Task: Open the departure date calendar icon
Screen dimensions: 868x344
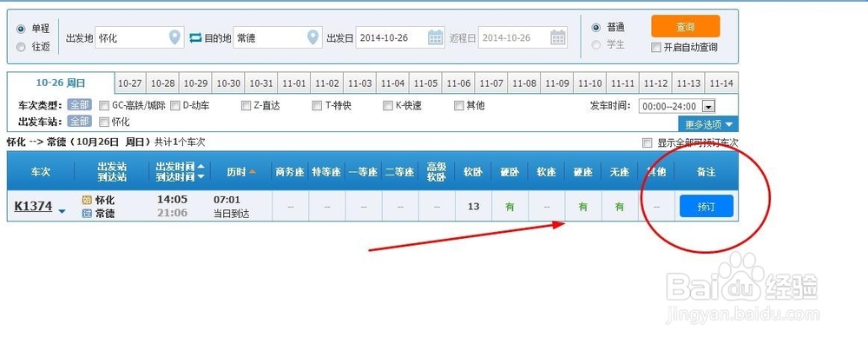Action: tap(436, 37)
